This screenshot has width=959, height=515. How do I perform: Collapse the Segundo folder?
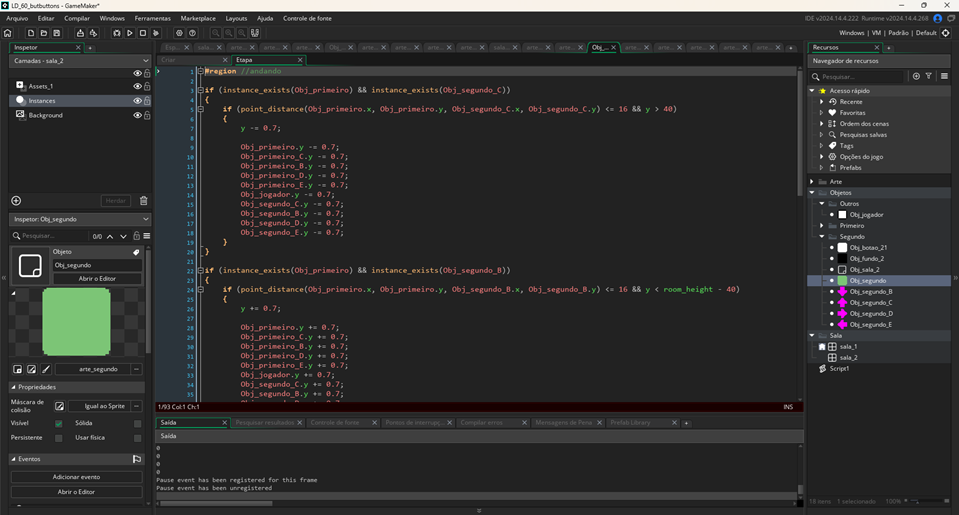822,237
